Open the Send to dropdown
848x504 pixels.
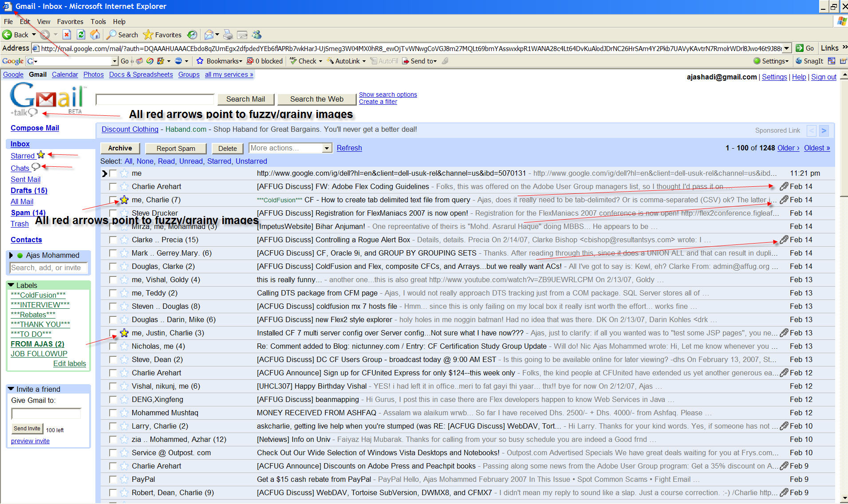click(420, 61)
